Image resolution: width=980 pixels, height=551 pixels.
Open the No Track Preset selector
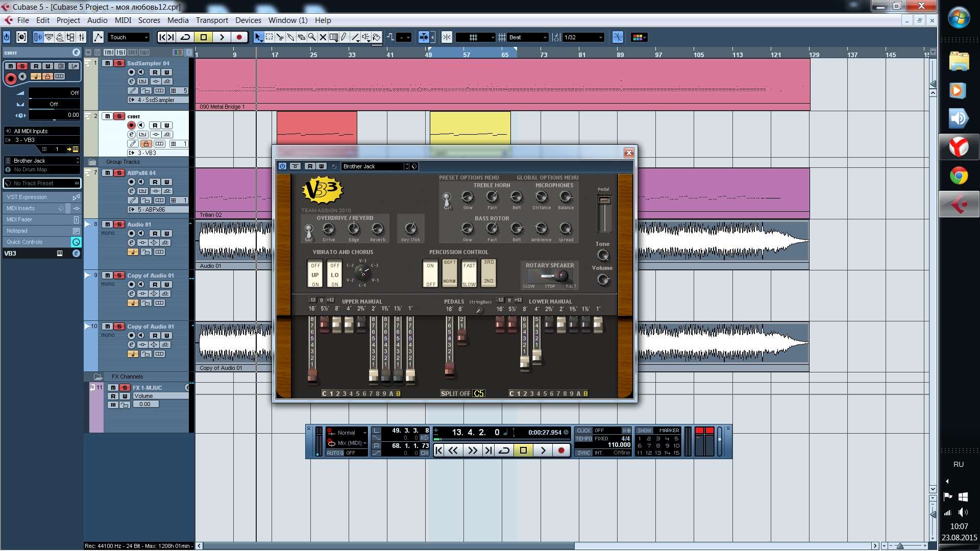[x=42, y=183]
